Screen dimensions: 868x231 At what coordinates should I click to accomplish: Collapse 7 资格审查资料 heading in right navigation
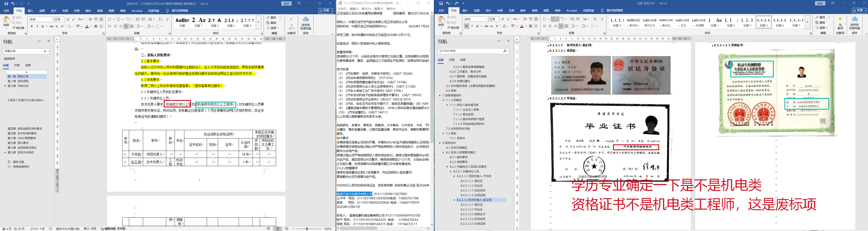440,95
